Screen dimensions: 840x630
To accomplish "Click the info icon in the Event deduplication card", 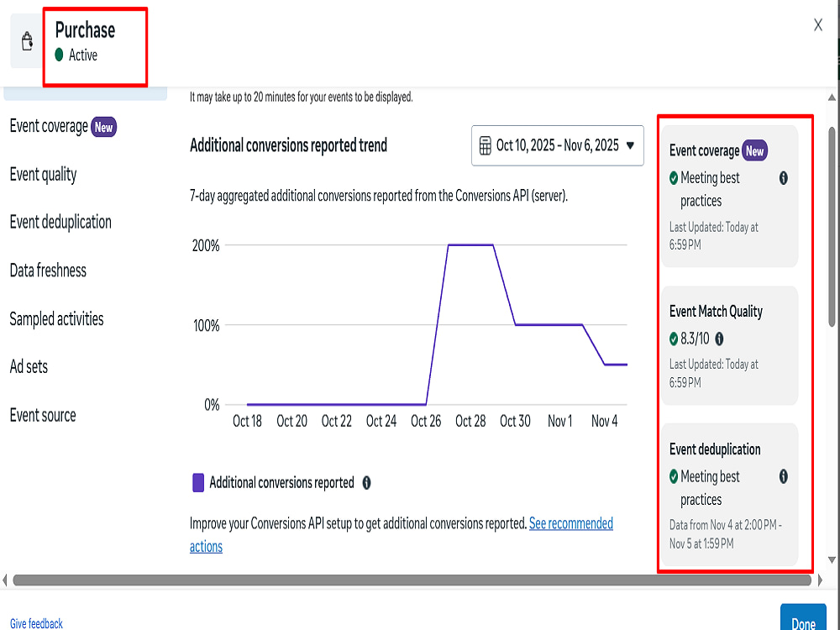I will 783,476.
